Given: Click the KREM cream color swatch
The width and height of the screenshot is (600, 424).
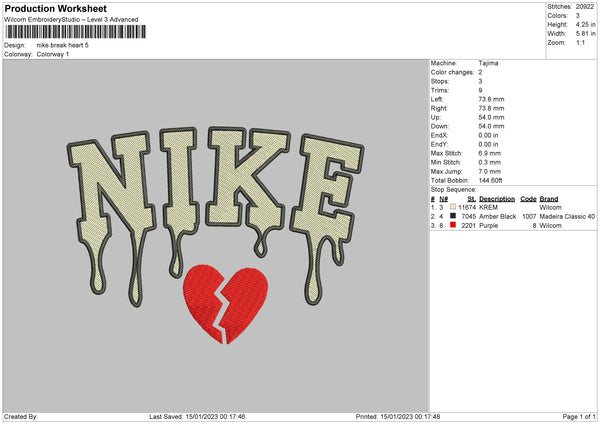Looking at the screenshot, I should [453, 207].
